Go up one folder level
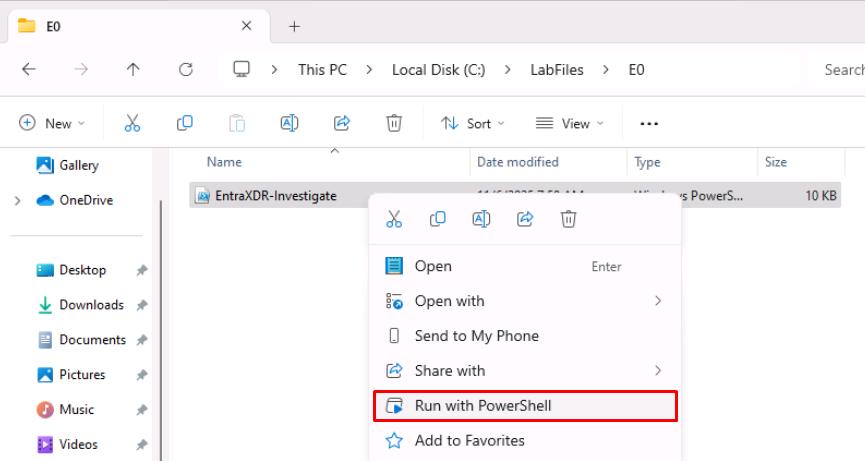The height and width of the screenshot is (461, 865). 133,70
